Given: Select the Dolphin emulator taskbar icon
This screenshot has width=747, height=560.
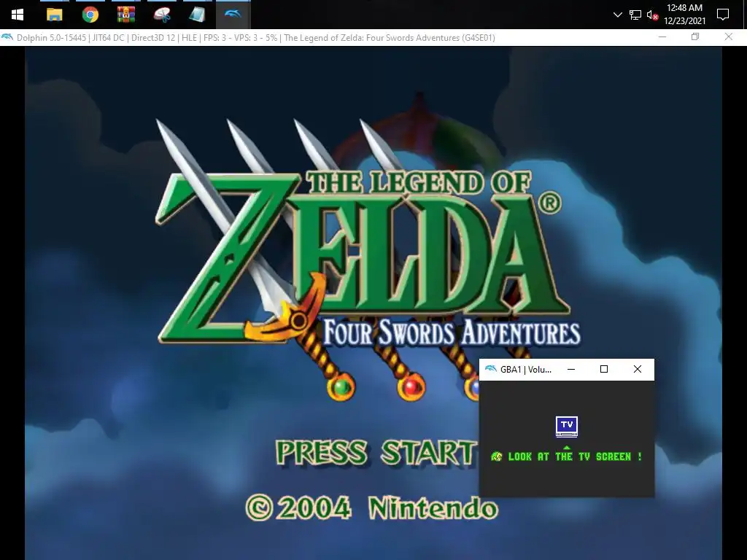Looking at the screenshot, I should click(233, 15).
